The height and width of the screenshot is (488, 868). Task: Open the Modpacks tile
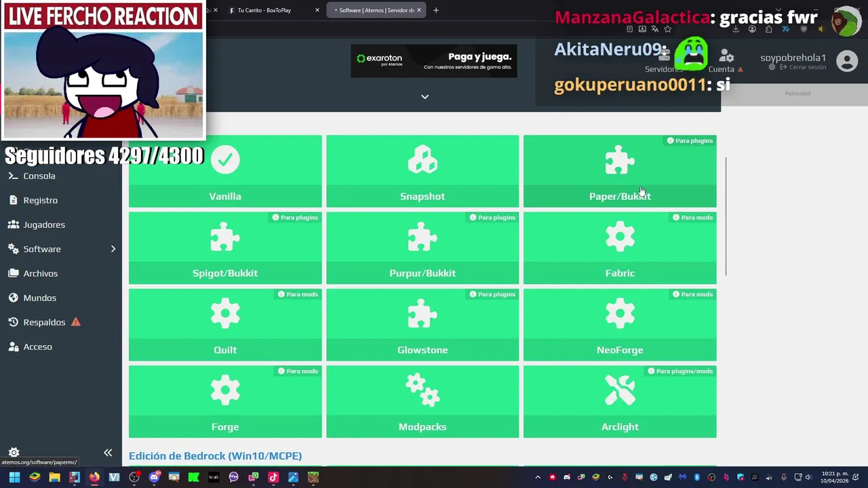tap(422, 401)
